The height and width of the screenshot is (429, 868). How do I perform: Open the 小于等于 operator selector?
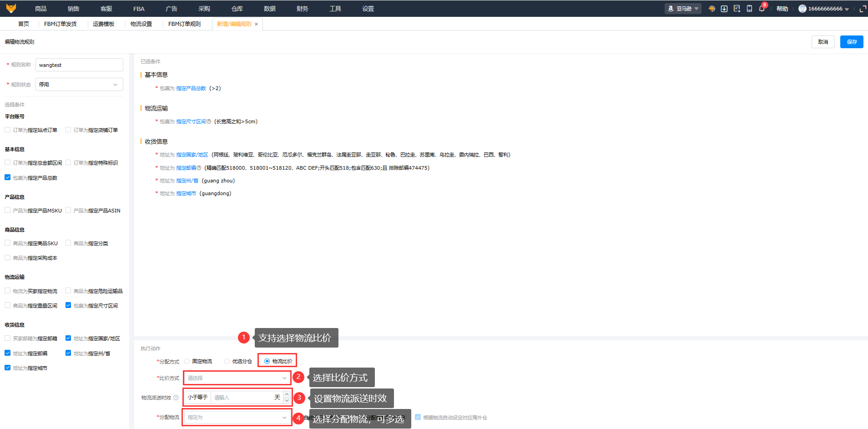(197, 398)
